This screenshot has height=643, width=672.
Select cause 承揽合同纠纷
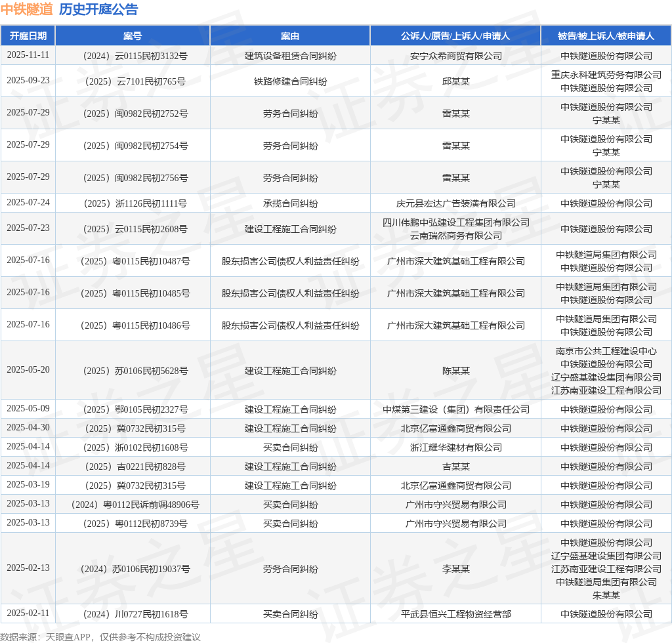(290, 203)
